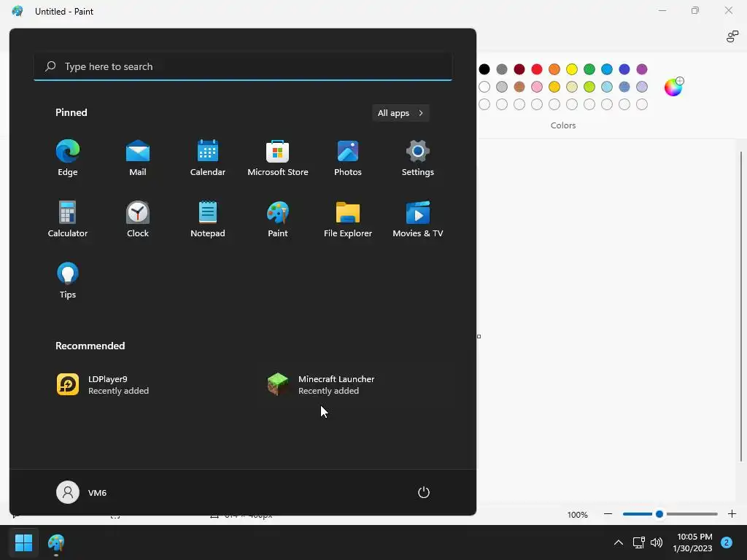Click the Windows Start button on the taskbar
The width and height of the screenshot is (747, 560).
tap(24, 542)
